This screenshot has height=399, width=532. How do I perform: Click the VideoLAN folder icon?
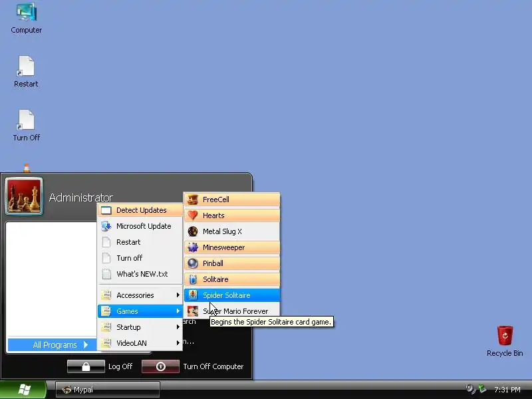106,343
